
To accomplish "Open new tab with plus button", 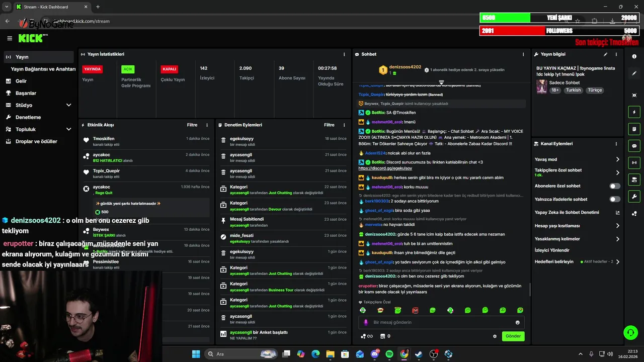I will [98, 7].
